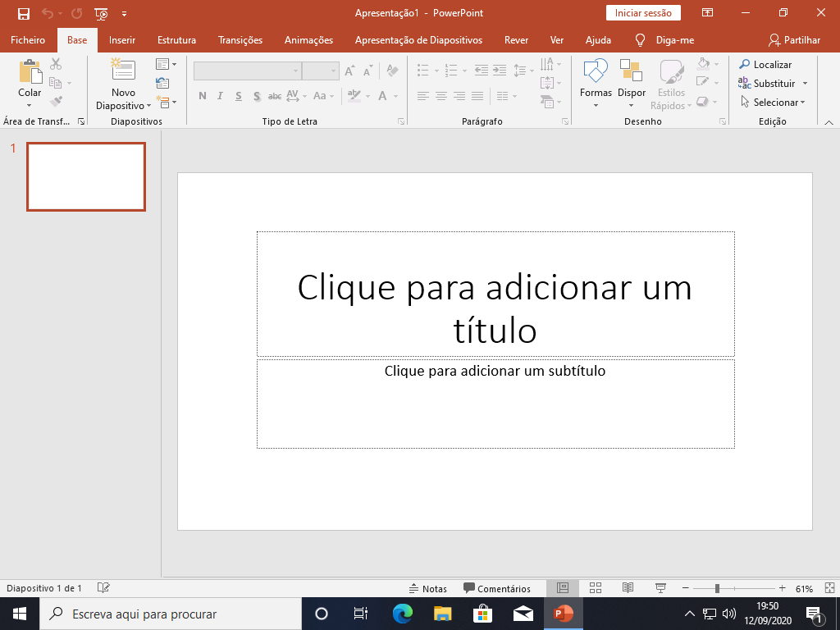This screenshot has width=840, height=630.
Task: Click the increase list level icon
Action: coord(500,71)
